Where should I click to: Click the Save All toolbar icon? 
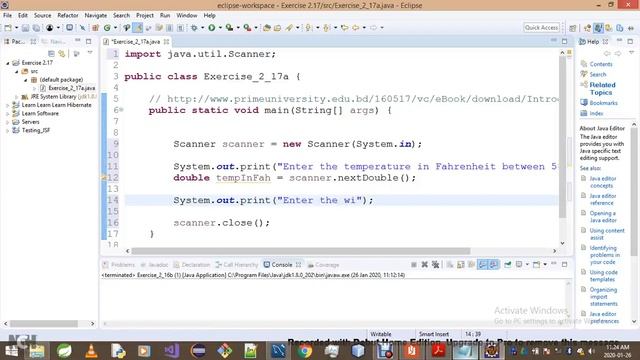(x=36, y=28)
